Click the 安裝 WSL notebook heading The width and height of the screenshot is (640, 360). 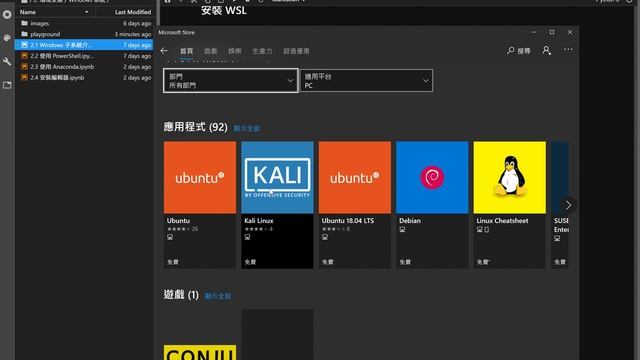coord(224,10)
